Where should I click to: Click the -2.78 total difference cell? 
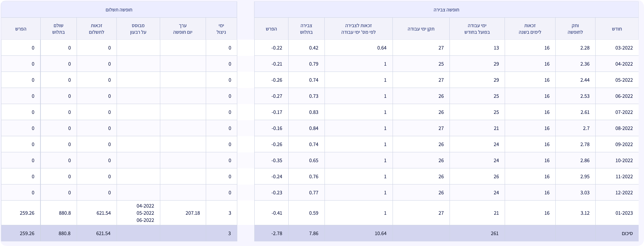pyautogui.click(x=277, y=233)
